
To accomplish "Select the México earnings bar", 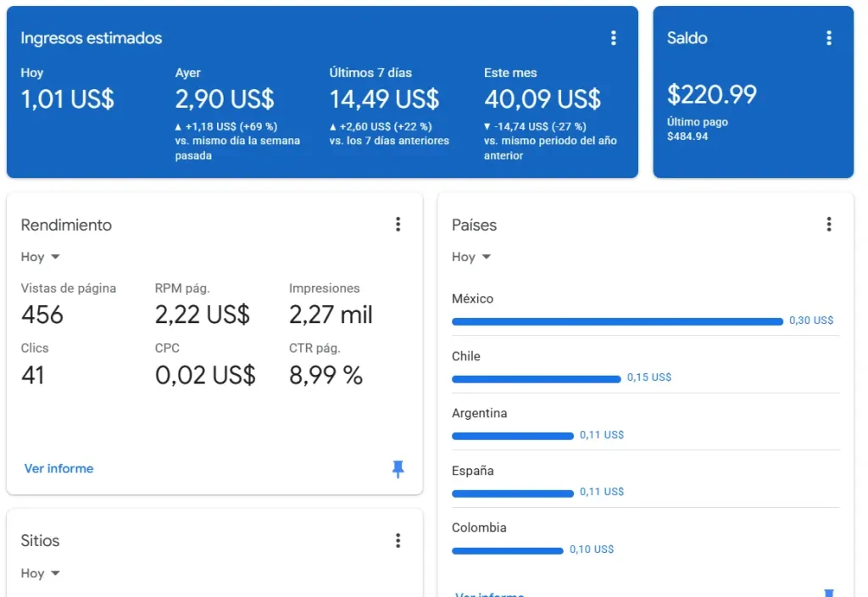I will 617,321.
